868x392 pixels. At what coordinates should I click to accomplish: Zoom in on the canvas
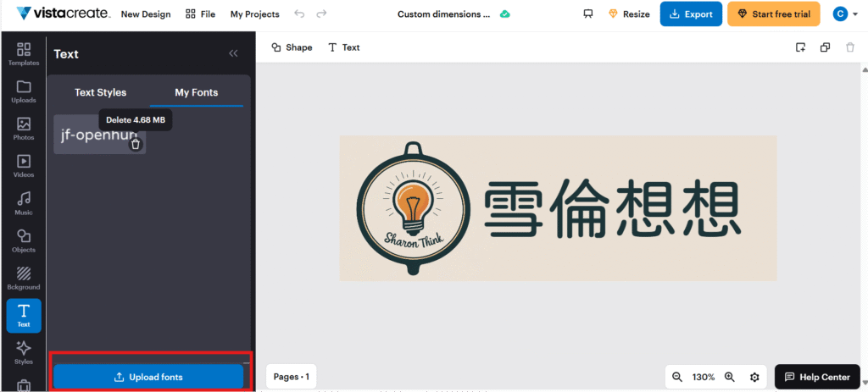(729, 377)
